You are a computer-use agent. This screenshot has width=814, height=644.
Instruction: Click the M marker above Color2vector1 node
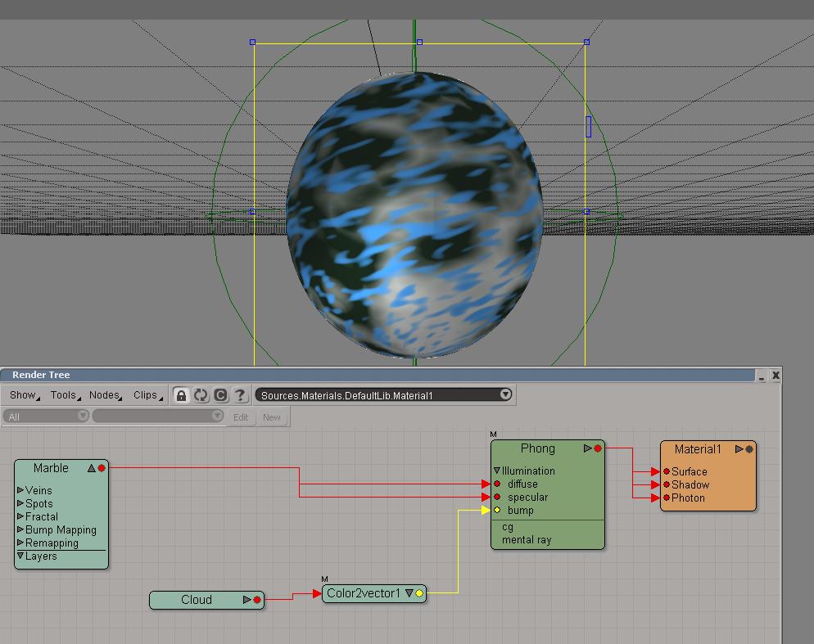pos(324,579)
